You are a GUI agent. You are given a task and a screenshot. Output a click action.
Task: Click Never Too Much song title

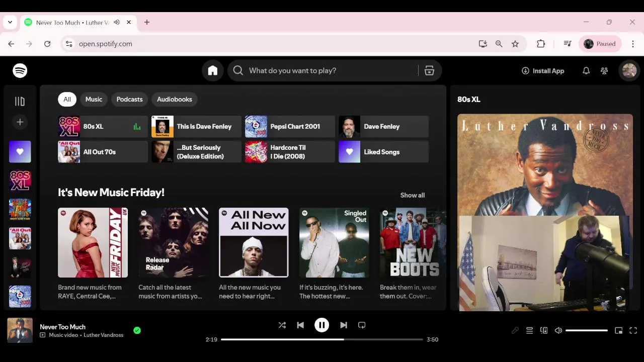pos(63,327)
